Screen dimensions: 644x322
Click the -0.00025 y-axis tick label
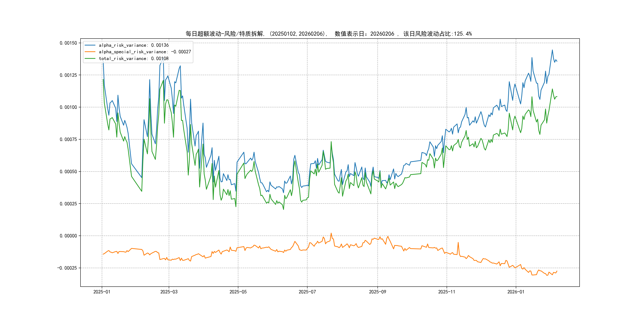tap(67, 268)
